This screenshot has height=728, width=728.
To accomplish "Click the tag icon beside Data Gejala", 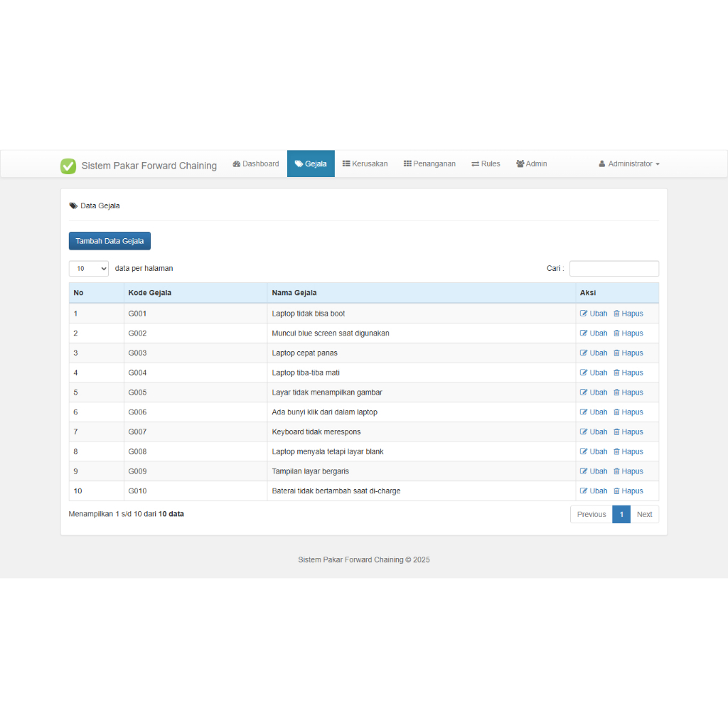I will (73, 205).
